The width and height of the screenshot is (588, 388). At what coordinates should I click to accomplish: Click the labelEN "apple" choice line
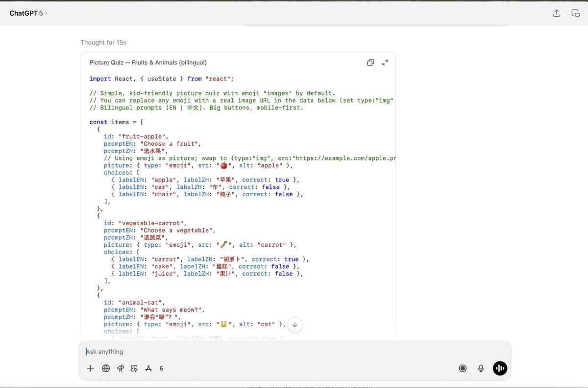pos(205,180)
